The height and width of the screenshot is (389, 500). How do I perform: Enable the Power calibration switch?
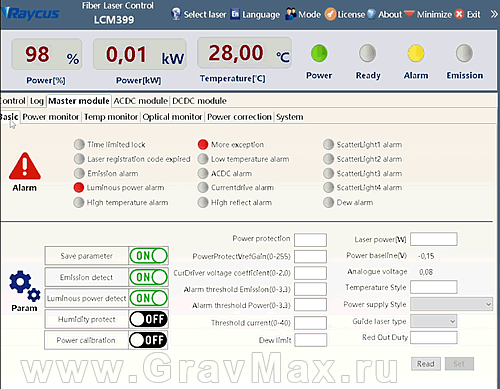(148, 340)
